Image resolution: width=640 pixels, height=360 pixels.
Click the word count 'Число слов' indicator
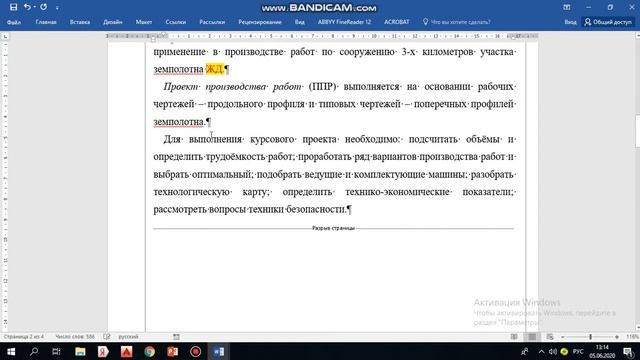pyautogui.click(x=75, y=337)
